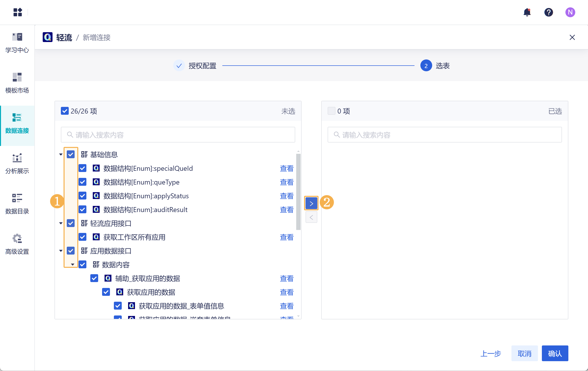This screenshot has height=371, width=588.
Task: Collapse the 数据内容 sub-node arrow
Action: [x=73, y=265]
